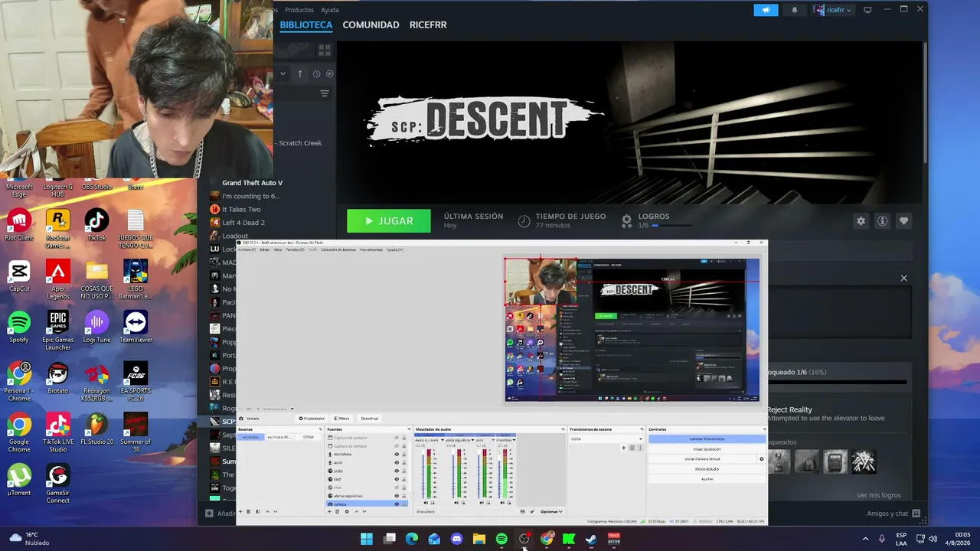Open Discord from the taskbar
980x551 pixels.
pos(457,539)
